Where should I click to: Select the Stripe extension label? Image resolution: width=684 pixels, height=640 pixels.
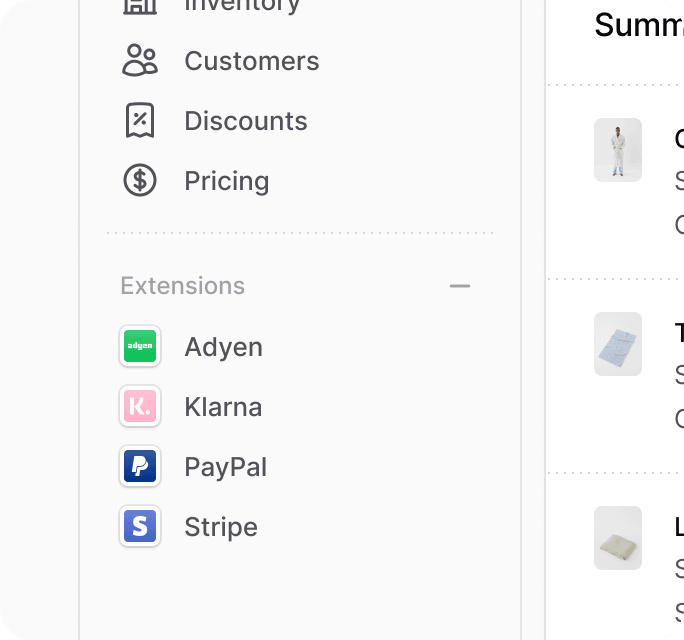pyautogui.click(x=221, y=527)
